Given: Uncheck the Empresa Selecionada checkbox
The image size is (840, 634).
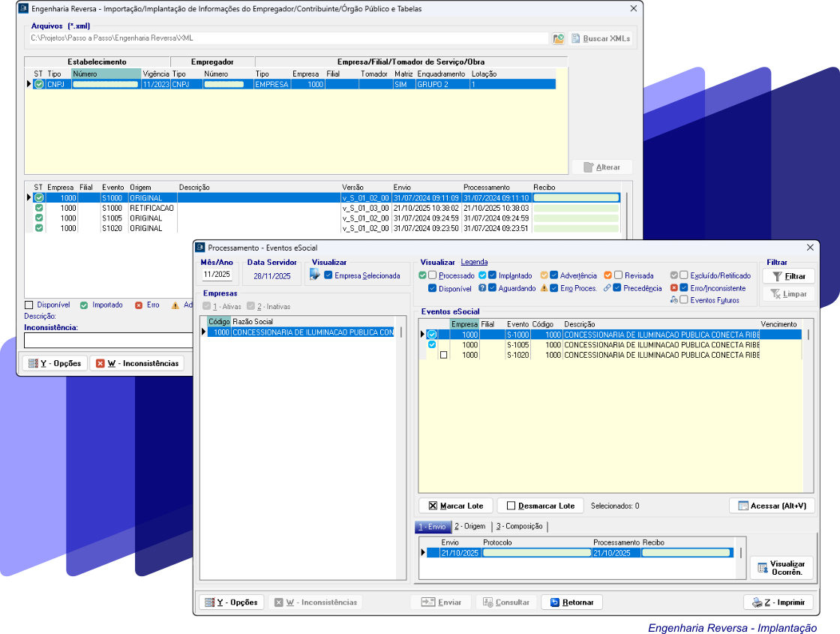Looking at the screenshot, I should click(328, 275).
